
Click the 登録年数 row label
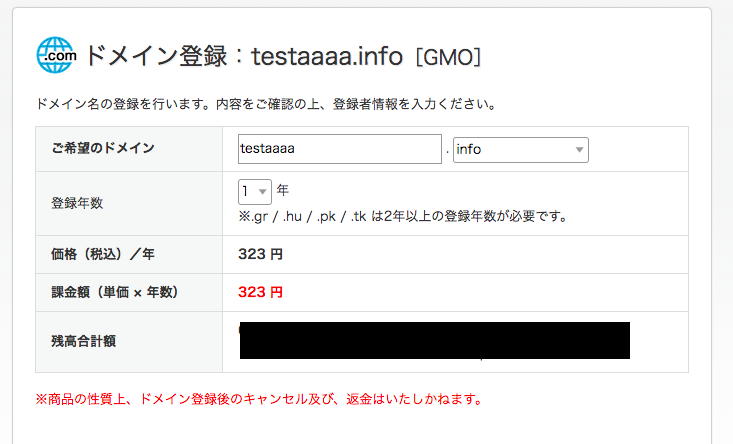pyautogui.click(x=77, y=203)
